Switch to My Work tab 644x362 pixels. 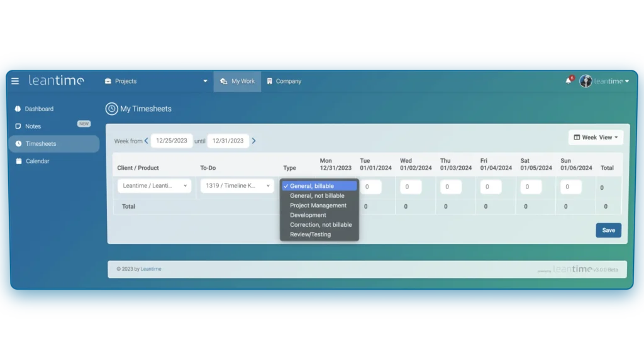[x=237, y=81]
